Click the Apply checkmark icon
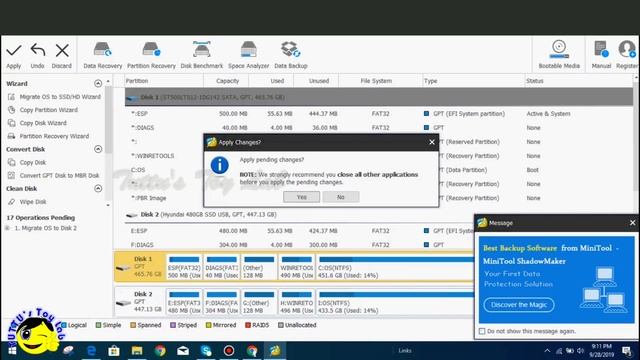Viewport: 640px width, 360px height. 13,51
